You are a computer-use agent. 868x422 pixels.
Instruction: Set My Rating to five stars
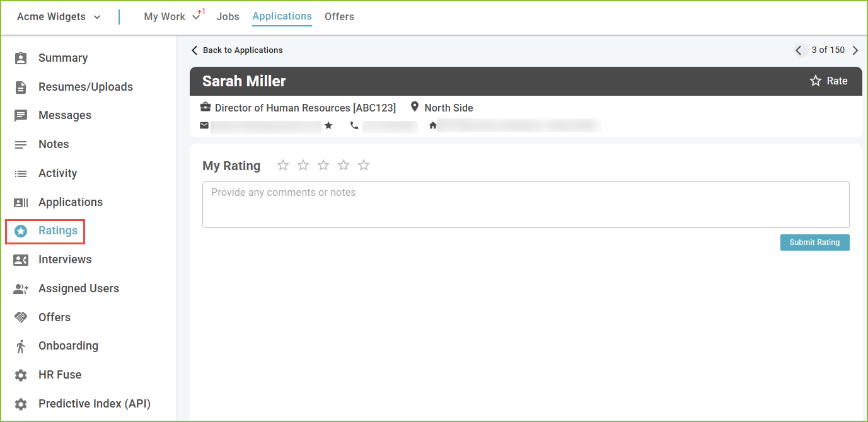(364, 165)
